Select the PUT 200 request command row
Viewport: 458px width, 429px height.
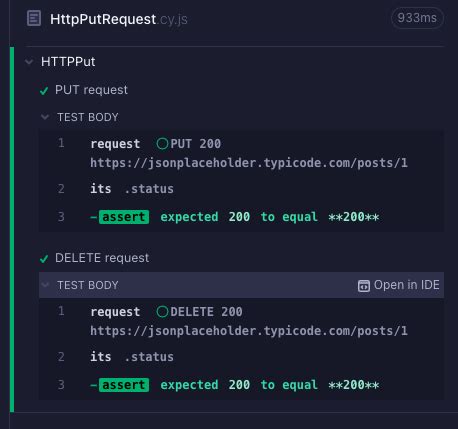coord(241,153)
